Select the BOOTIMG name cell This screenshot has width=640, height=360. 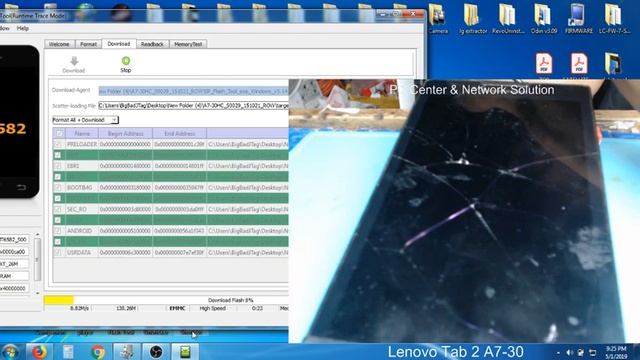(82, 188)
